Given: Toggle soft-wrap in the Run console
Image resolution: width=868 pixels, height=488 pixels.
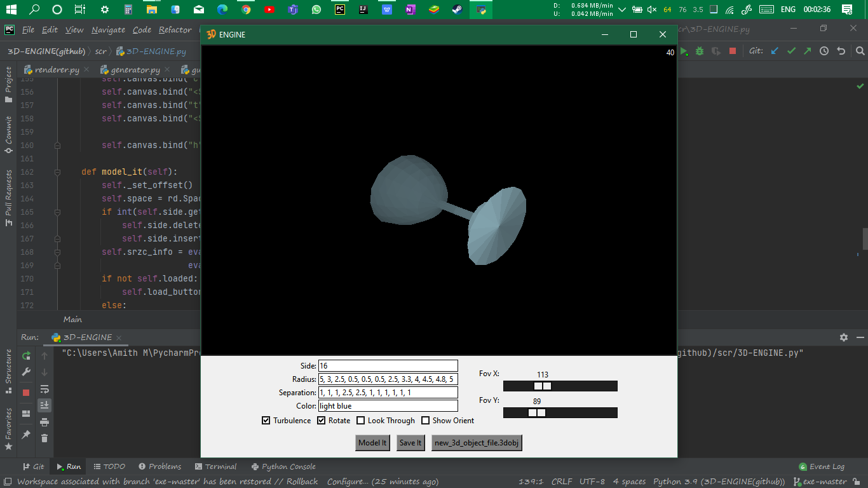Looking at the screenshot, I should click(x=44, y=389).
